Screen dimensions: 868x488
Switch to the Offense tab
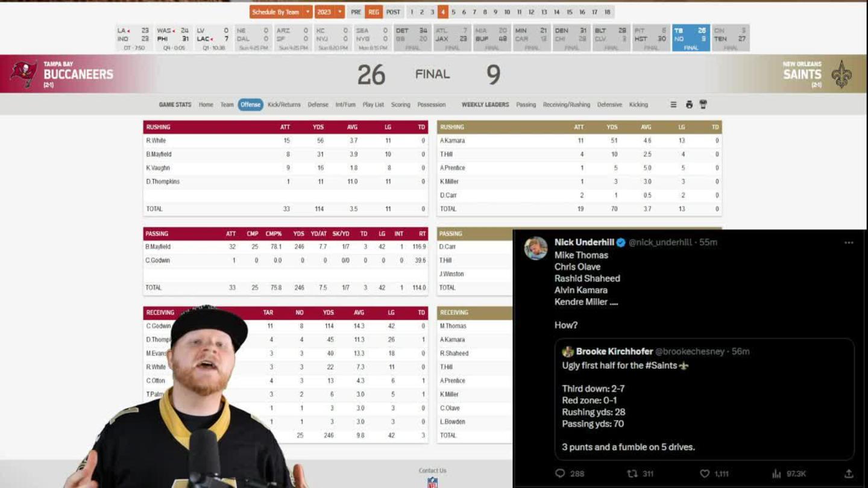tap(251, 105)
